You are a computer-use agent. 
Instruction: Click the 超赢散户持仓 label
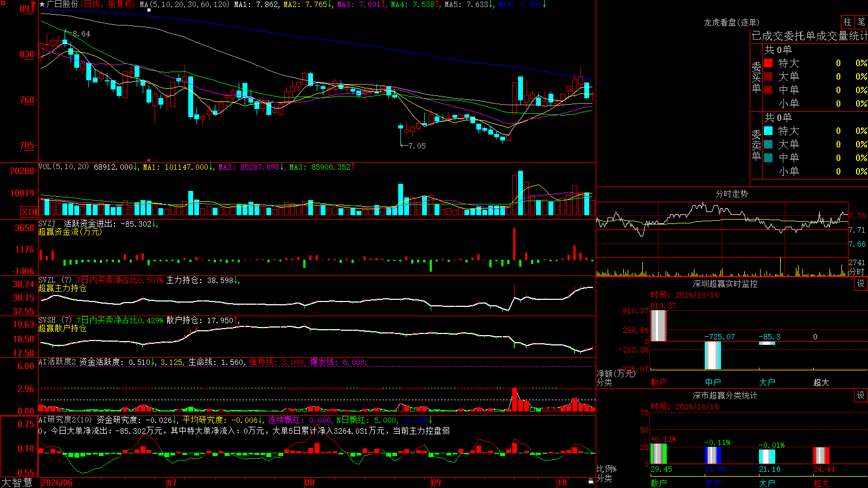(62, 328)
